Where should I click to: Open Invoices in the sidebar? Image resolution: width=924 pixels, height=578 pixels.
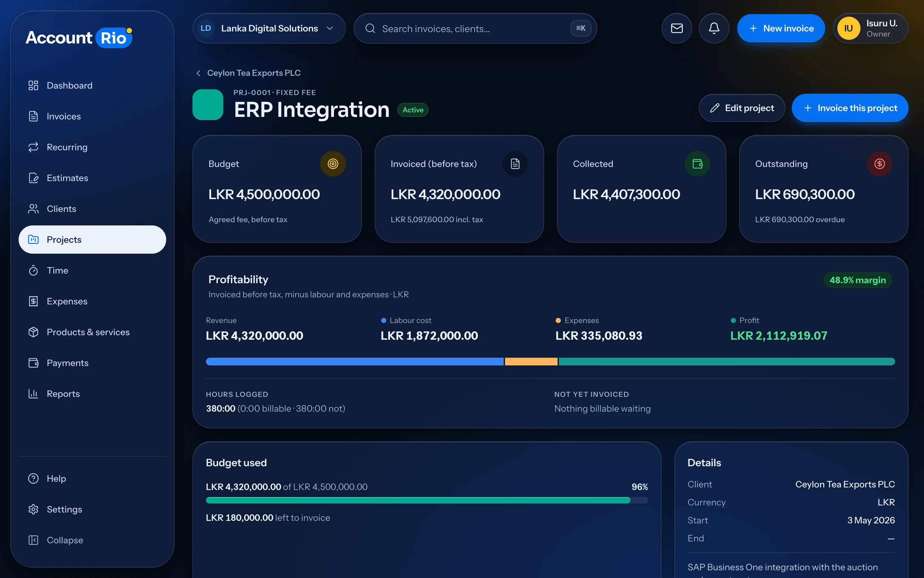pyautogui.click(x=92, y=116)
